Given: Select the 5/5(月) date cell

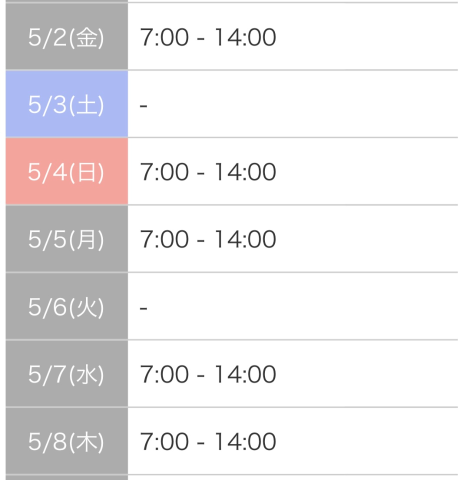Looking at the screenshot, I should click(x=67, y=239).
